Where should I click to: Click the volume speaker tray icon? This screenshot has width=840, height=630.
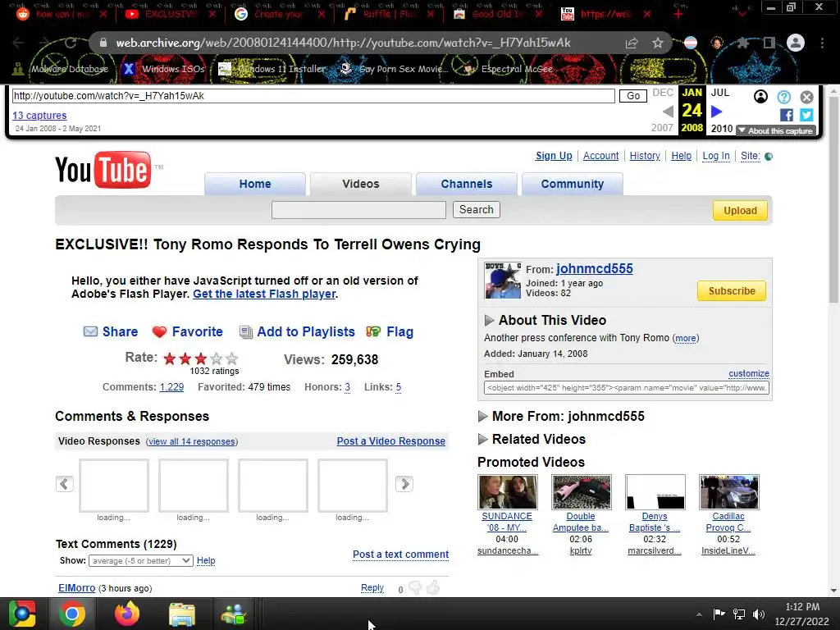click(x=759, y=614)
